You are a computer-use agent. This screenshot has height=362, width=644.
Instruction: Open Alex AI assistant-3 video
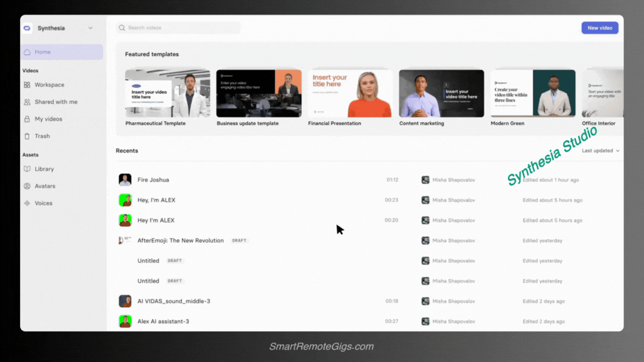click(164, 321)
